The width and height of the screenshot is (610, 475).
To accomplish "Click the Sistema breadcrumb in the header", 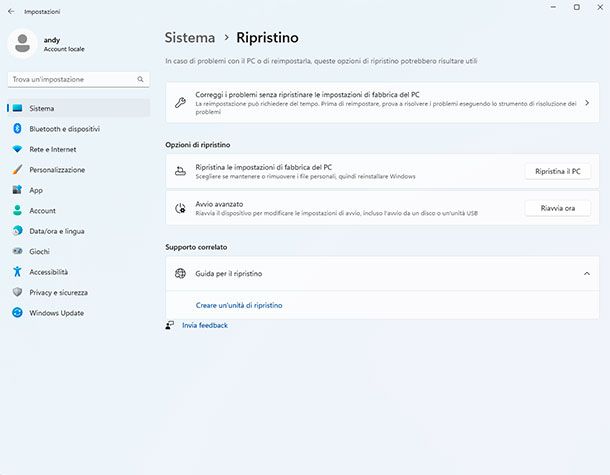I will 190,38.
